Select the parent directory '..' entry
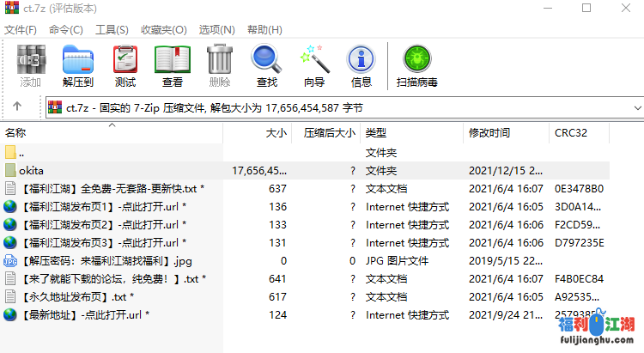 24,152
